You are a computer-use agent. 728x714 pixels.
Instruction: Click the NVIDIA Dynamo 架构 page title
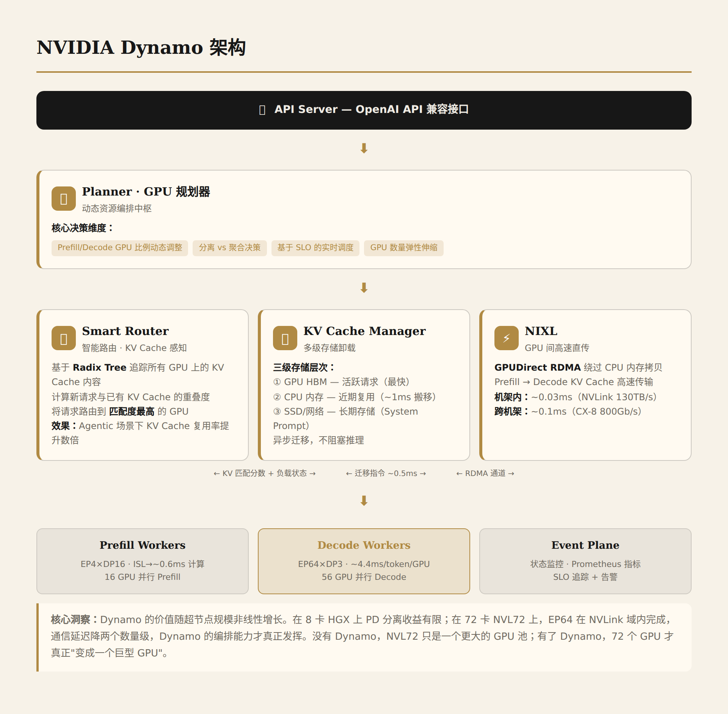pyautogui.click(x=141, y=48)
